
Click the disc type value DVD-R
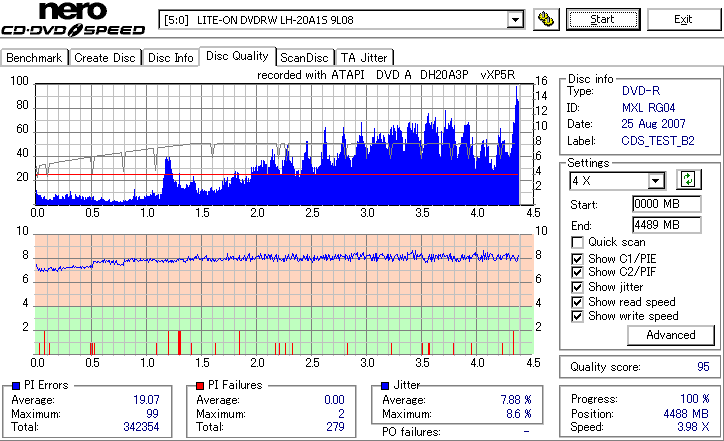point(641,91)
